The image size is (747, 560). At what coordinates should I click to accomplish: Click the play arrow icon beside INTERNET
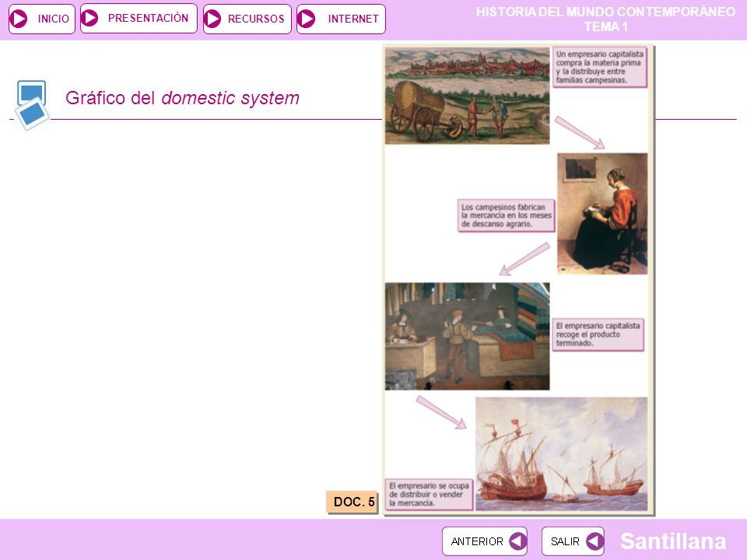click(x=306, y=19)
